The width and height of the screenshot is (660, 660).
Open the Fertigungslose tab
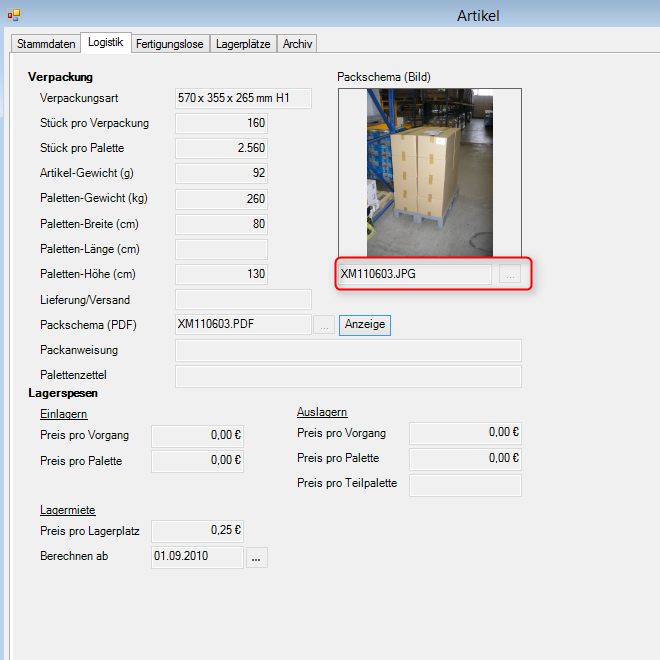click(x=170, y=44)
